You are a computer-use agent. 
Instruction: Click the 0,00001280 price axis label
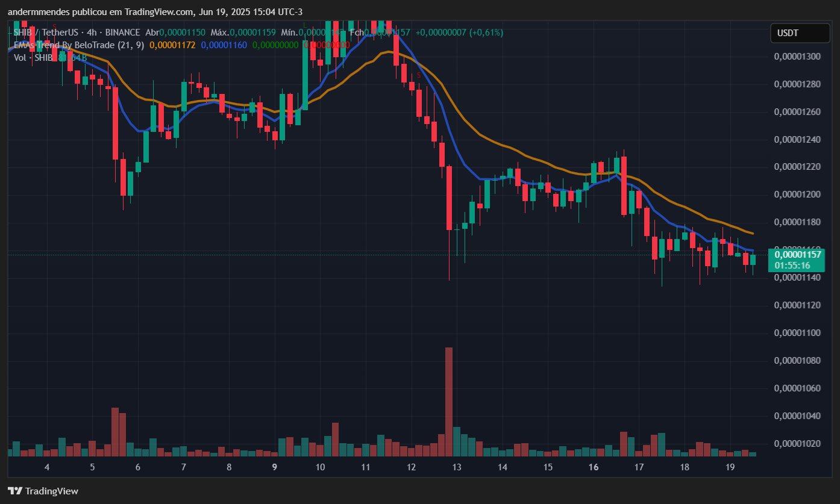coord(798,84)
